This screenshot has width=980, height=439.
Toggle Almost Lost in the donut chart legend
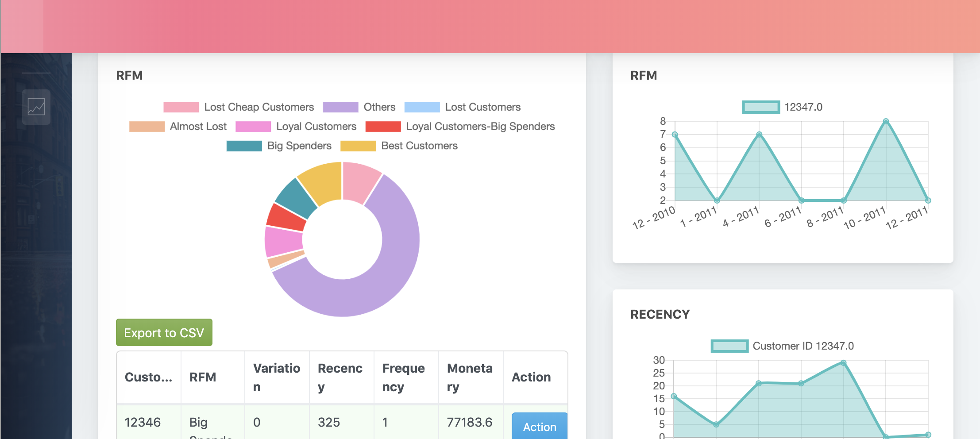[x=198, y=126]
